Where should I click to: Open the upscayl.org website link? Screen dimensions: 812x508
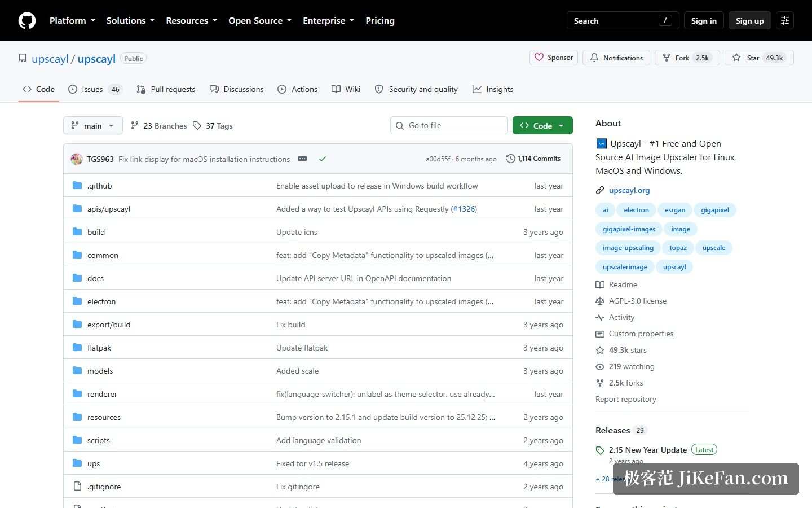[x=629, y=190]
